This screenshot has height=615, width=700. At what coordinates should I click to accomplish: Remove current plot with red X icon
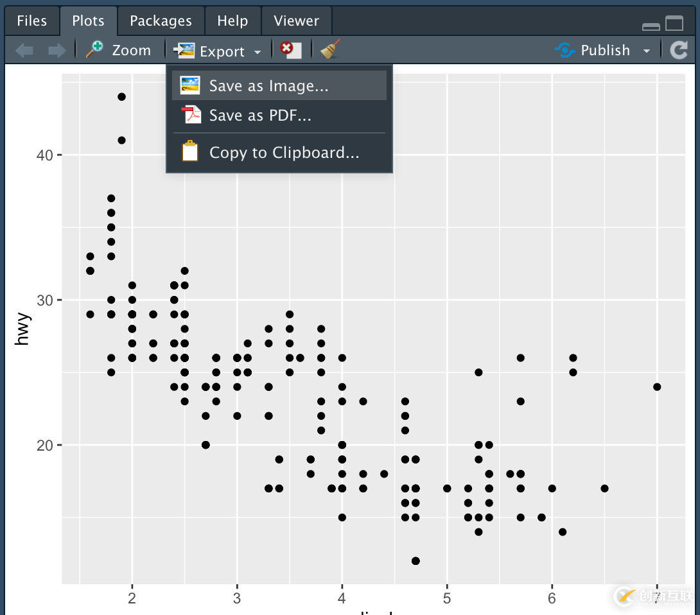point(291,50)
